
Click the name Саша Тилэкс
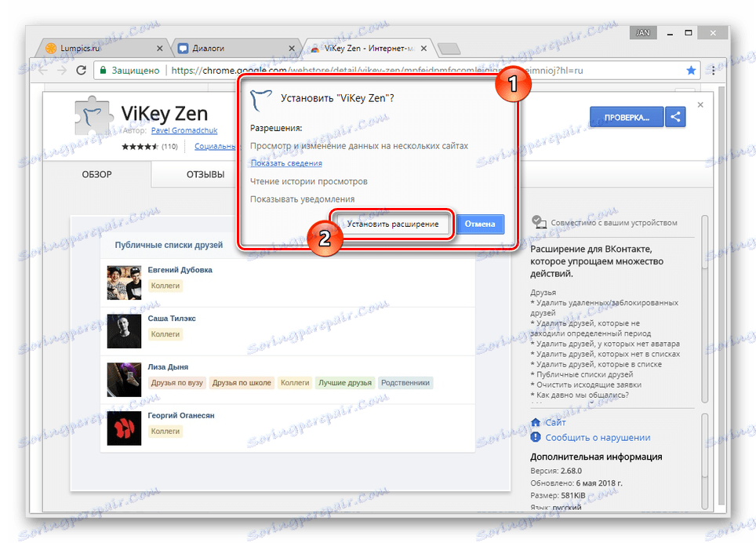click(172, 319)
